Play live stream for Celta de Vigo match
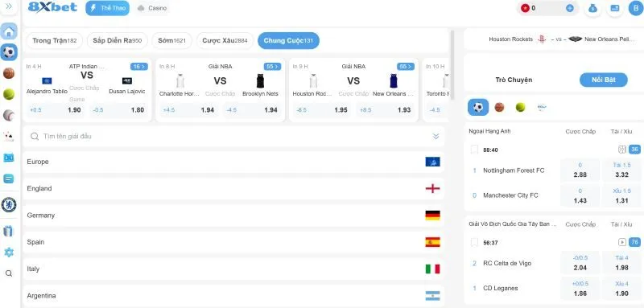Screen dimensions: 644x308 click(x=622, y=242)
